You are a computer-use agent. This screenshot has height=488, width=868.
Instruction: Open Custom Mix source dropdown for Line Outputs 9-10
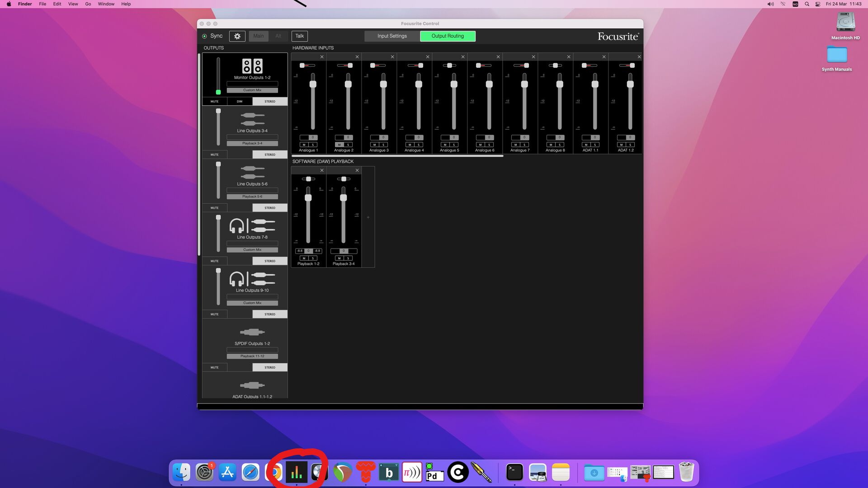point(252,303)
